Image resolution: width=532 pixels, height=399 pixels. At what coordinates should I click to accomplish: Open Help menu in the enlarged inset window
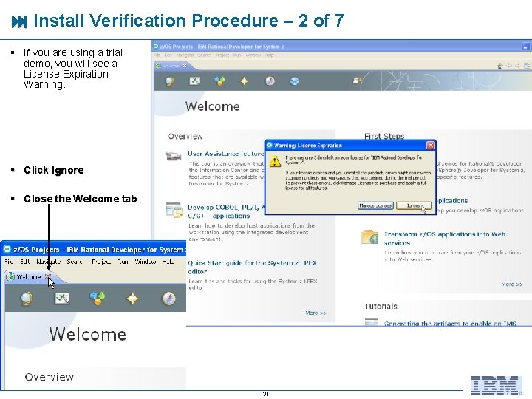tap(168, 262)
